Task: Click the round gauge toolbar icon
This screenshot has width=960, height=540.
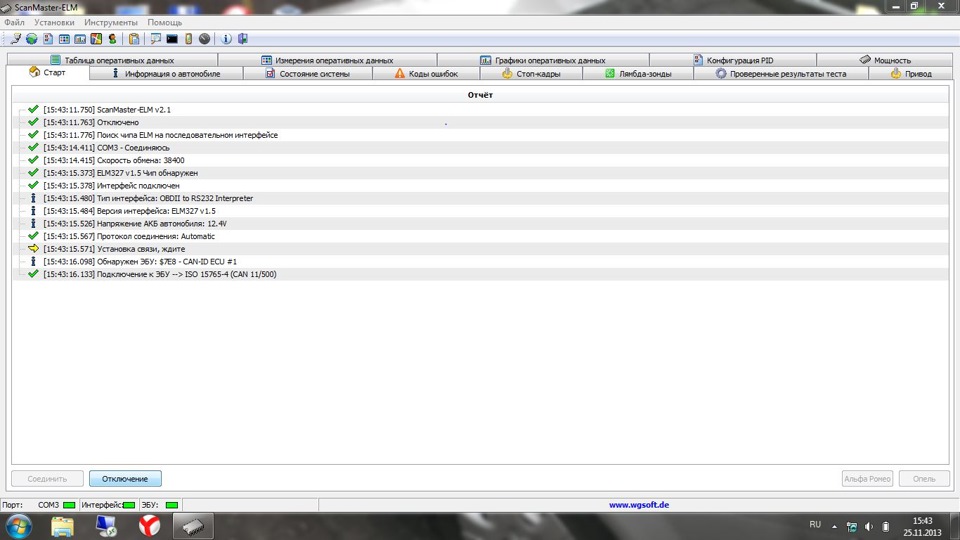Action: coord(204,39)
